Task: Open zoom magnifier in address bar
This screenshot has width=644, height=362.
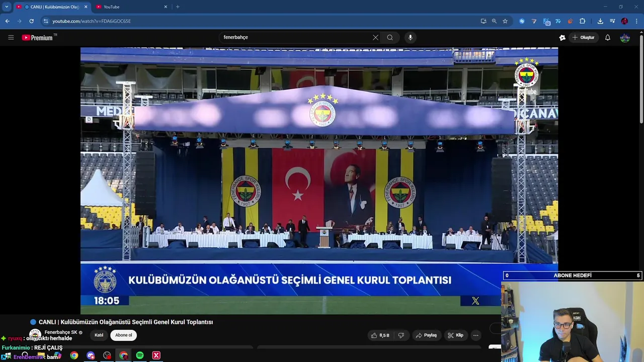Action: pyautogui.click(x=494, y=21)
